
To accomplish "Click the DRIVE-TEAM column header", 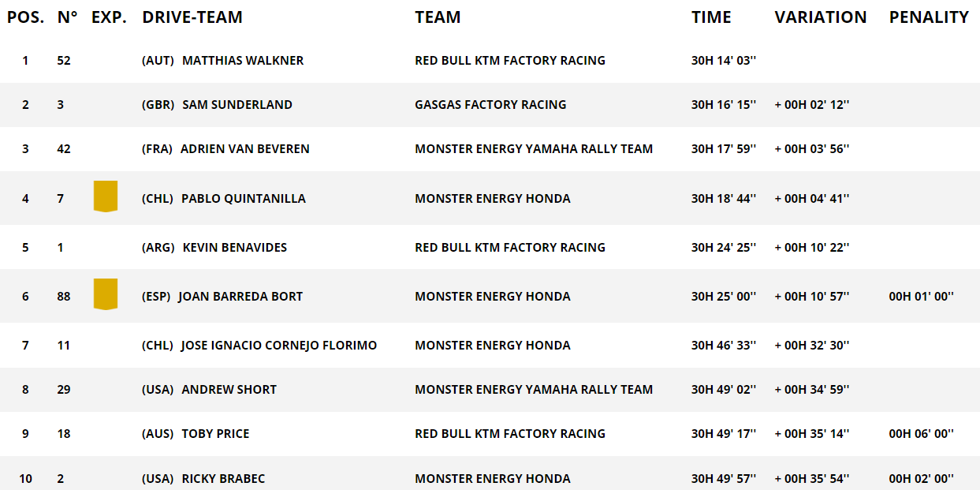I will pos(192,17).
